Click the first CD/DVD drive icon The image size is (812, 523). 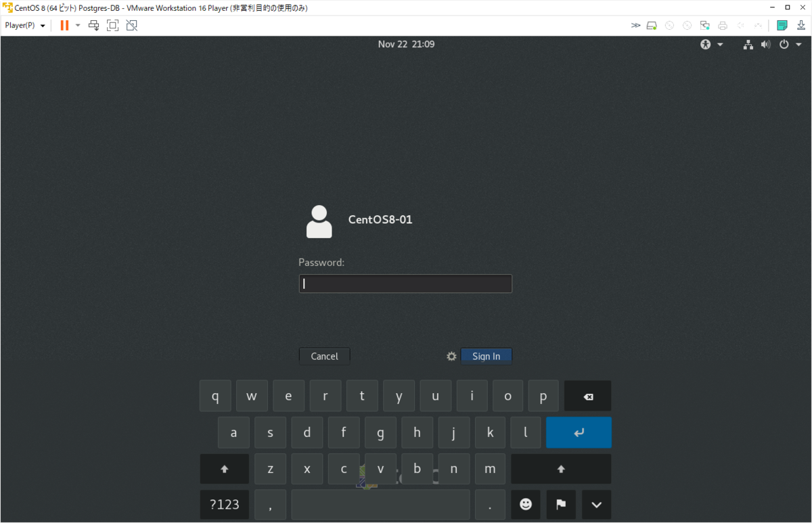click(669, 26)
